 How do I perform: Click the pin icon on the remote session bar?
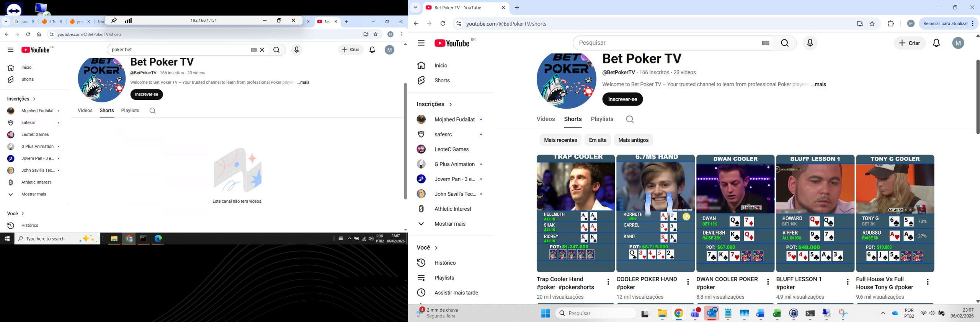tap(114, 20)
